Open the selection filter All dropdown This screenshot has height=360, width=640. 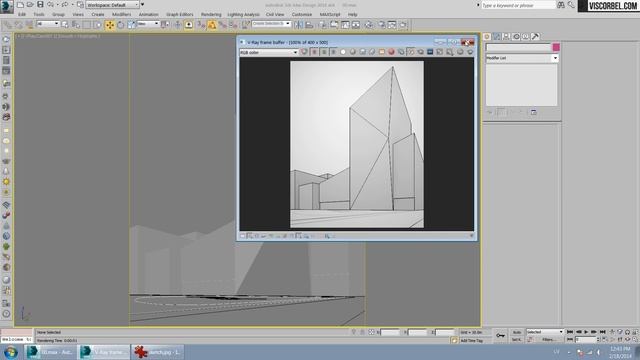(48, 24)
